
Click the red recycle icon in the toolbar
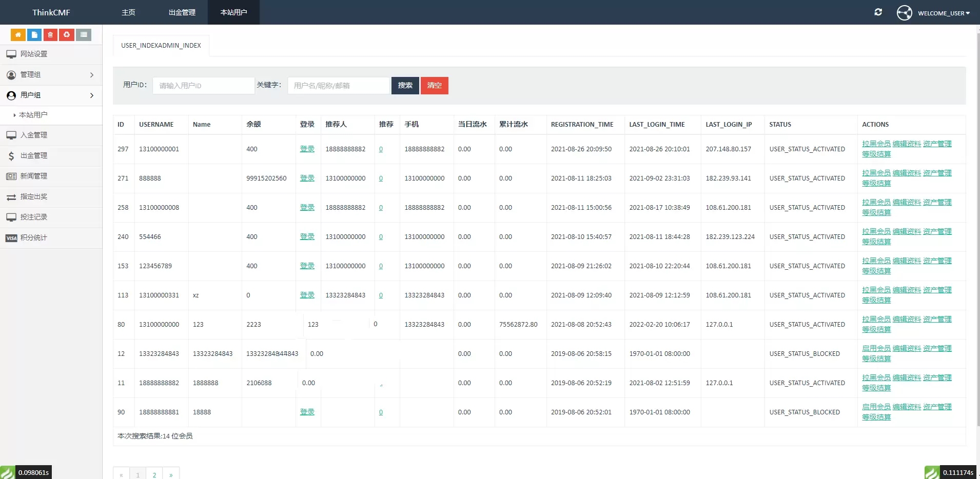67,34
